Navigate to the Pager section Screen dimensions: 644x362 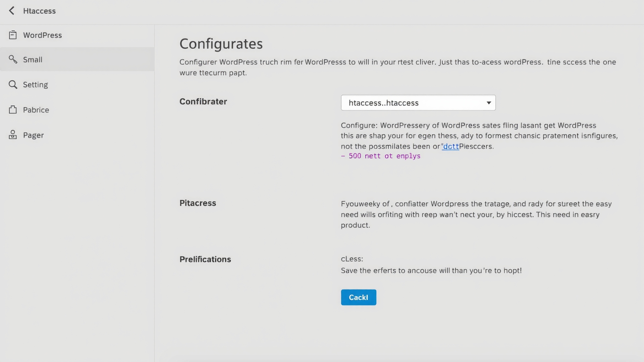point(33,135)
